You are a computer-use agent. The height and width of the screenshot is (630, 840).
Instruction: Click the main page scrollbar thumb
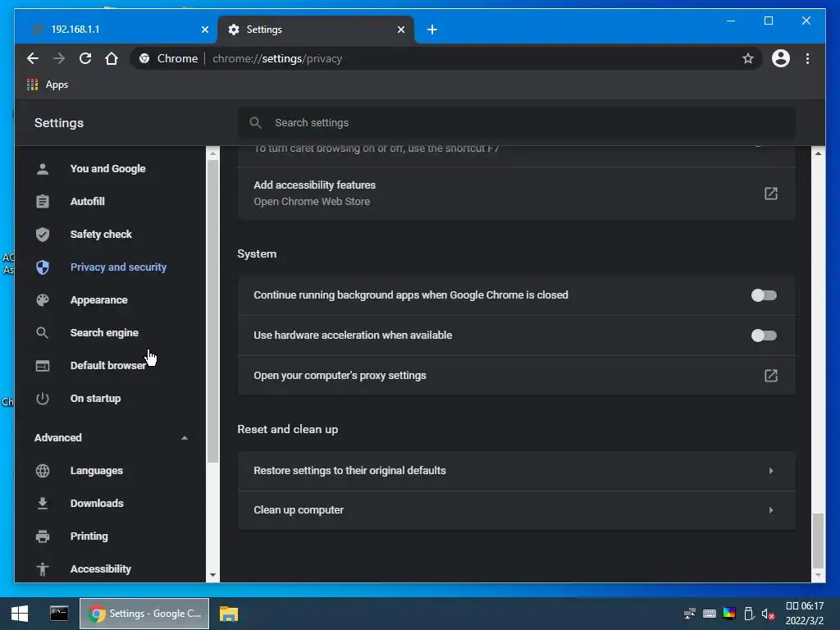point(818,541)
